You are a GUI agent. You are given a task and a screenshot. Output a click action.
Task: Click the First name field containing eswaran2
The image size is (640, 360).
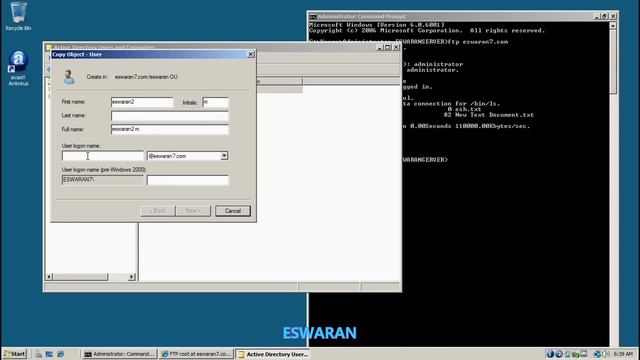[x=142, y=102]
